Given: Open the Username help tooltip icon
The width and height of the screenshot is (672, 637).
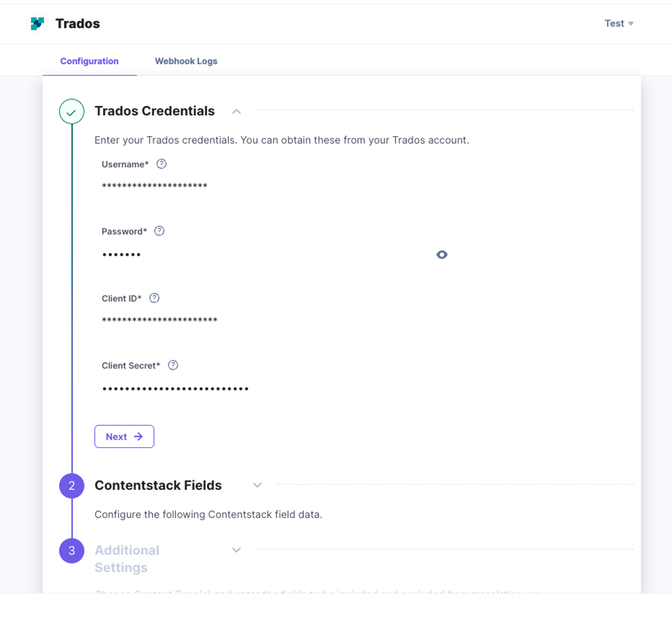Looking at the screenshot, I should pyautogui.click(x=161, y=164).
